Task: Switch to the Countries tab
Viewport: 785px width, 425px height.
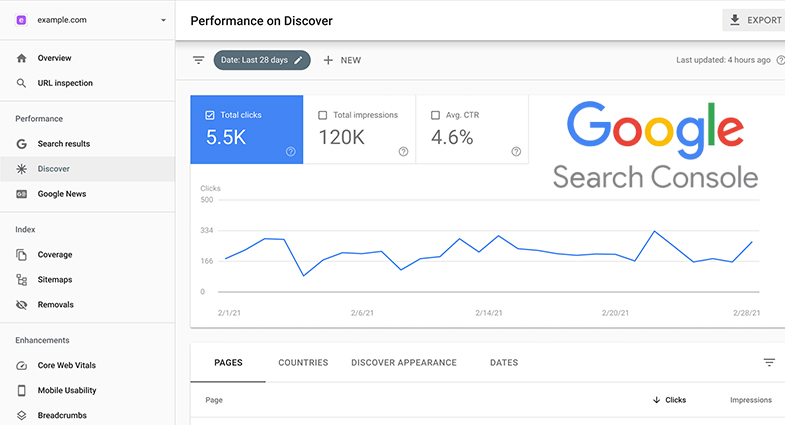Action: pos(303,363)
